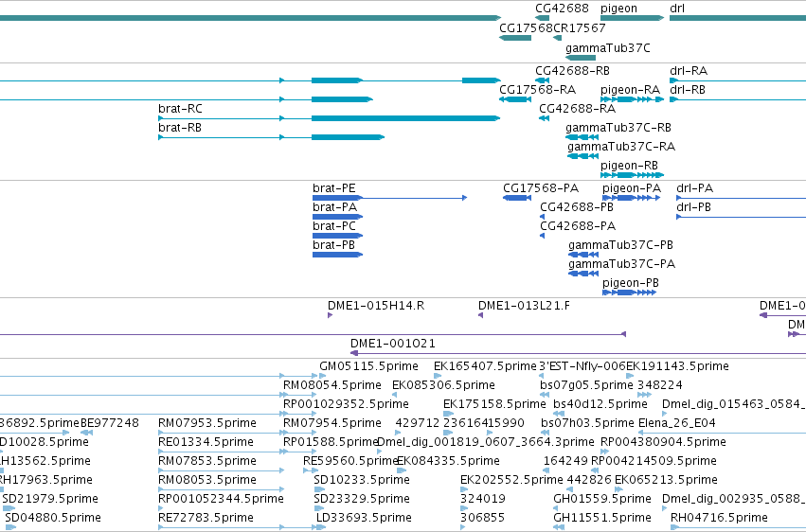The image size is (806, 532).
Task: Select the brat-PB protein label
Action: coord(333,245)
